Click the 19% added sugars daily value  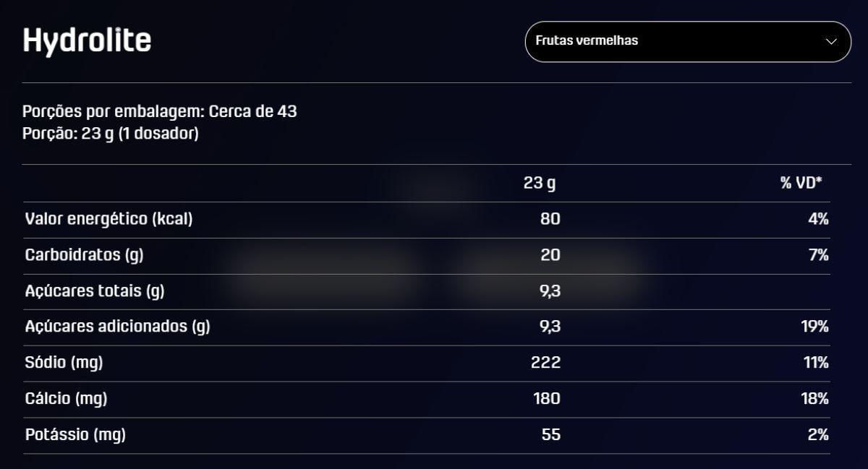coord(814,327)
